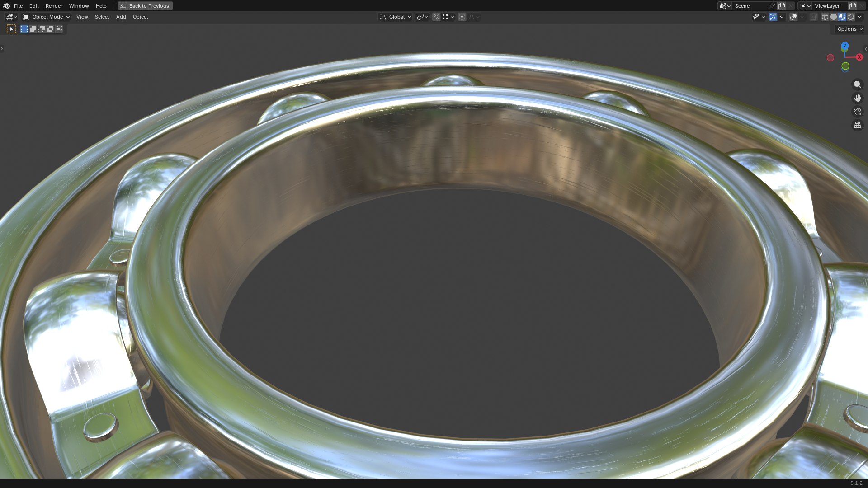Click the Blender logo icon

(x=6, y=6)
